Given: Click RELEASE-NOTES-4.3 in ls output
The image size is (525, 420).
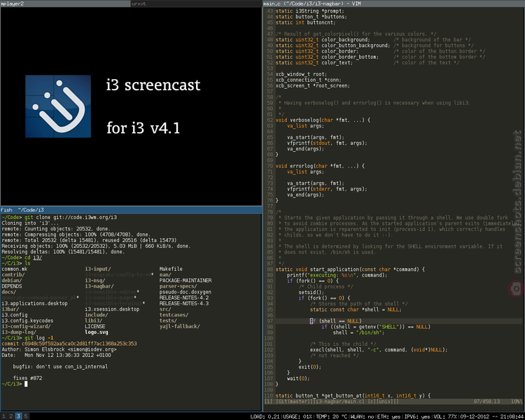Looking at the screenshot, I should click(x=184, y=303).
